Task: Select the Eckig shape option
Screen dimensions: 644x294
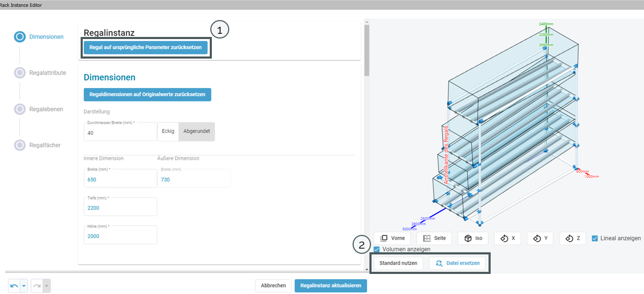Action: point(168,131)
